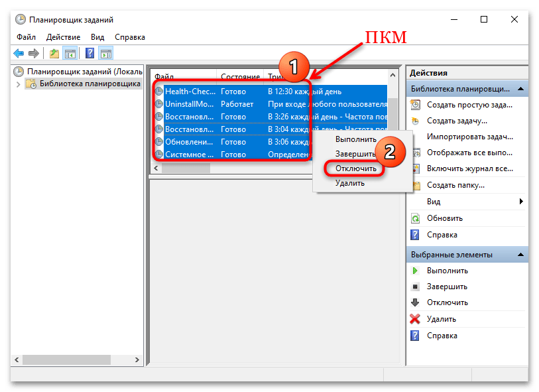Click Завершить under Выбранные элементы
The width and height of the screenshot is (539, 392).
coord(447,287)
